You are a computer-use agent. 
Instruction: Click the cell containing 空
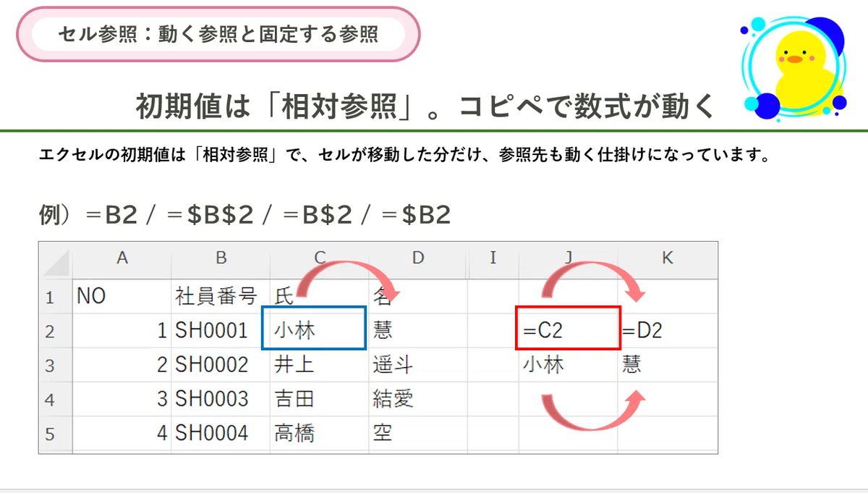tap(418, 433)
